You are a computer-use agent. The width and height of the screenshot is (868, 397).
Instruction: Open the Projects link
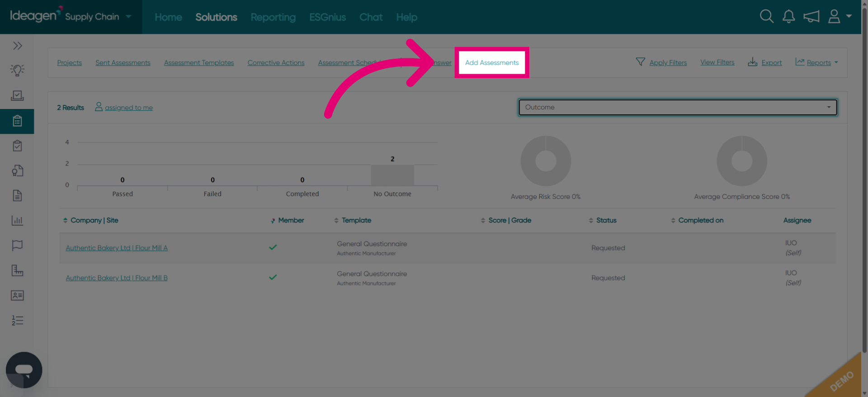[69, 63]
